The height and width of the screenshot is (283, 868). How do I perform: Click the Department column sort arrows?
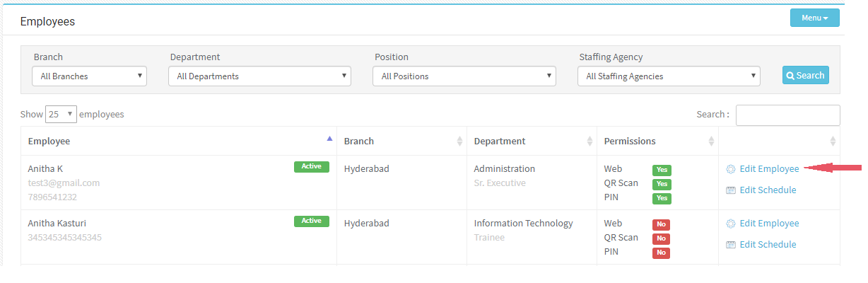click(x=590, y=141)
